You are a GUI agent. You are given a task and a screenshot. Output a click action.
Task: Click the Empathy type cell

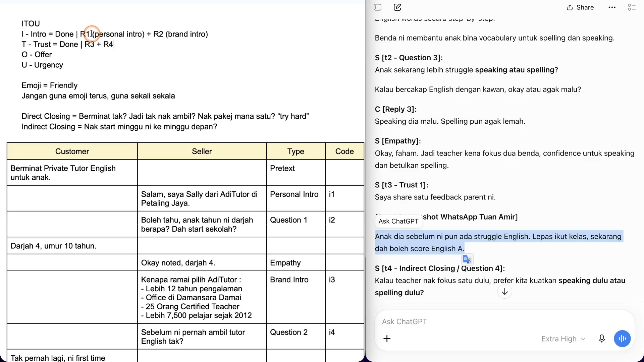coord(296,262)
